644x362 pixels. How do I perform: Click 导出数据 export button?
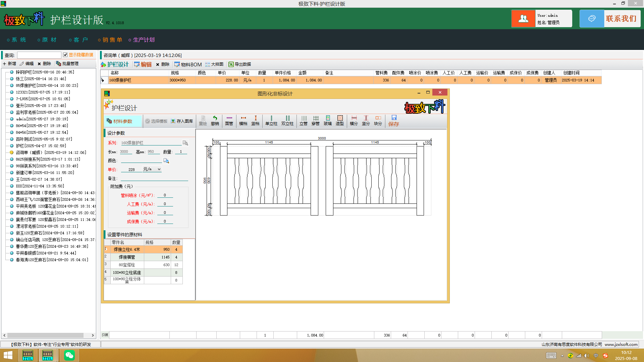pyautogui.click(x=240, y=64)
